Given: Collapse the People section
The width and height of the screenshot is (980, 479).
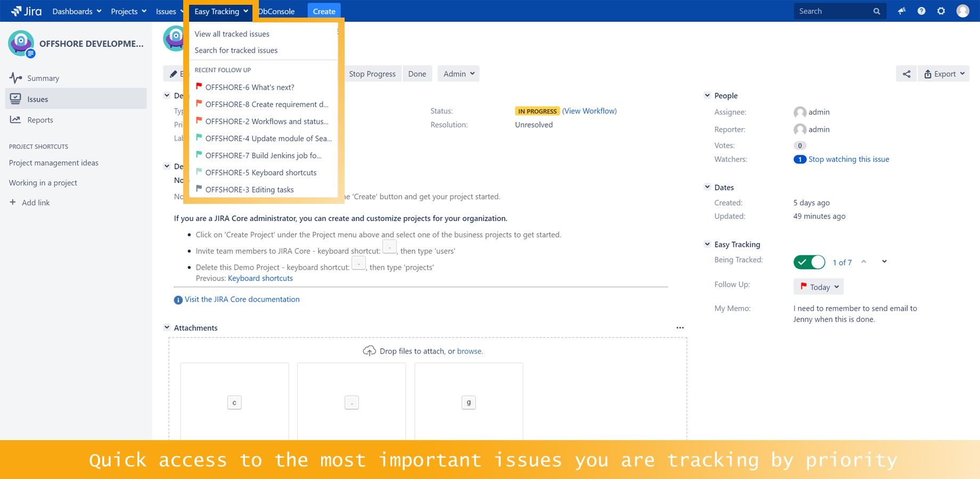Looking at the screenshot, I should click(707, 95).
